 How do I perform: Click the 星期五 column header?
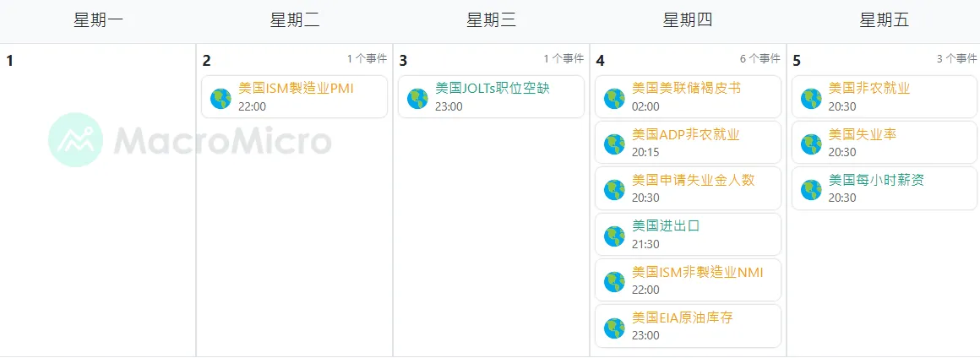(x=884, y=21)
